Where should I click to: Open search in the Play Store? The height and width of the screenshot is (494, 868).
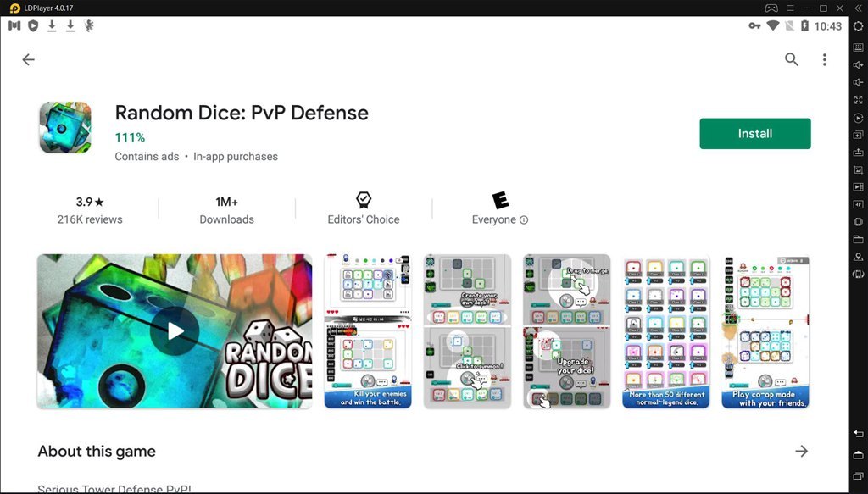coord(792,60)
